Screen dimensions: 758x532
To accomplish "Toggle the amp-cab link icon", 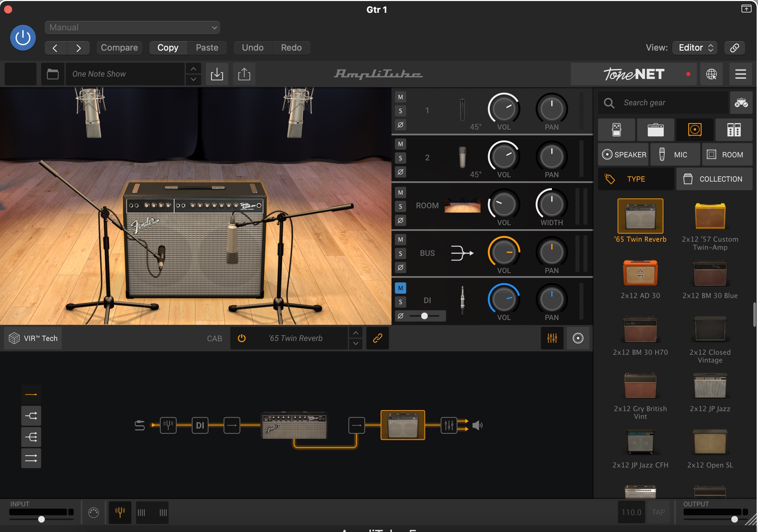I will click(377, 338).
